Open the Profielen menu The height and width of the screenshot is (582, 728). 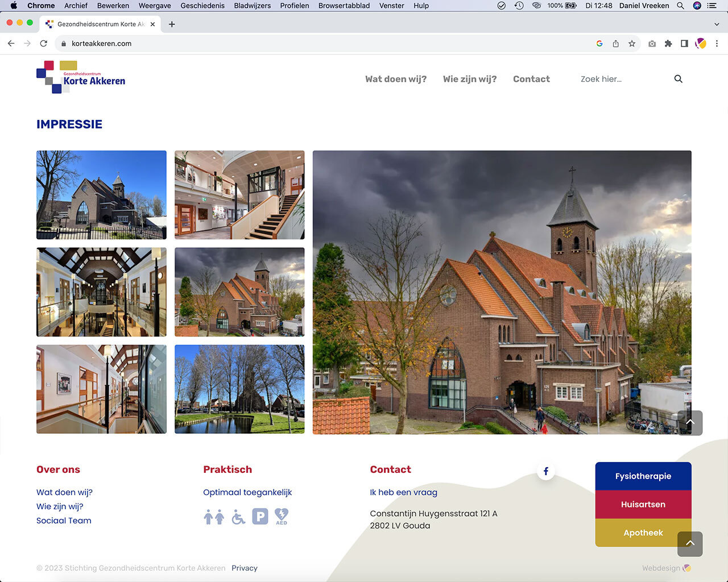coord(295,6)
